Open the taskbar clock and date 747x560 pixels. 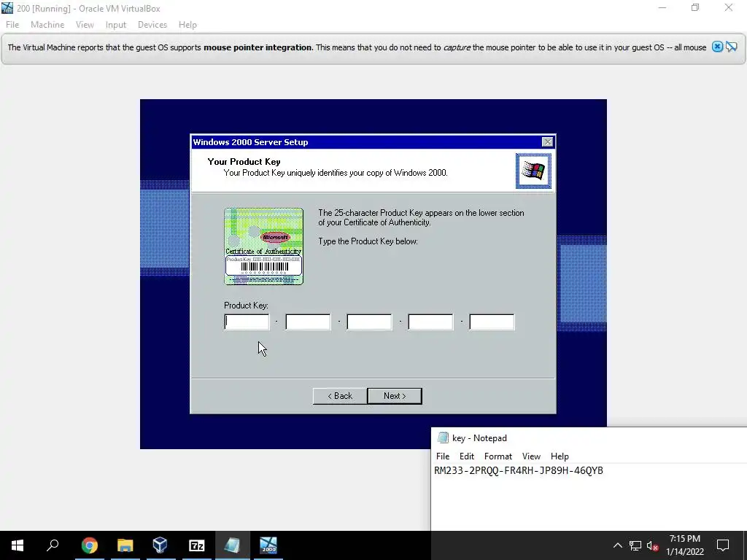point(685,545)
